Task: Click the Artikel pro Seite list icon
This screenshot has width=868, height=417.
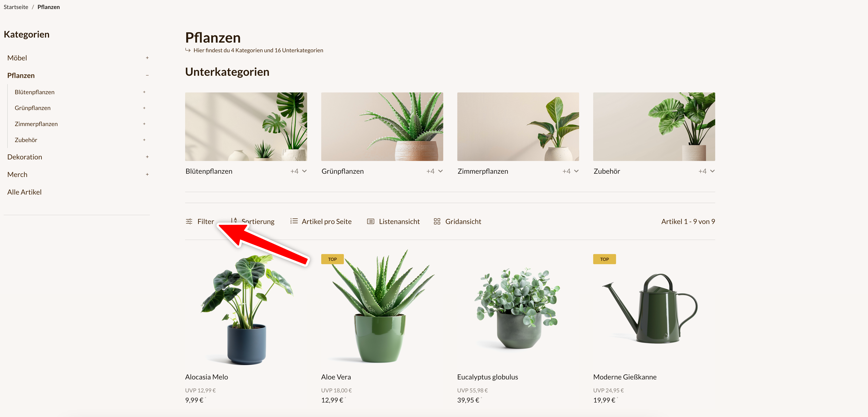Action: click(294, 221)
